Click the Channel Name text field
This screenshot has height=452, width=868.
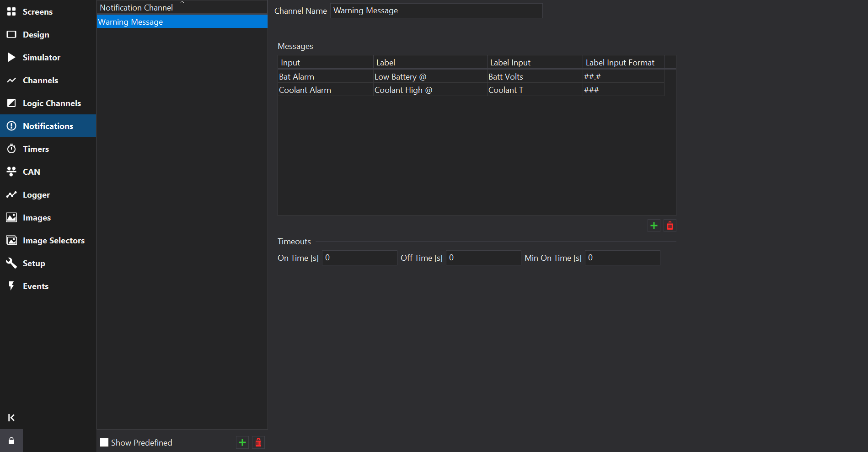[x=436, y=11]
